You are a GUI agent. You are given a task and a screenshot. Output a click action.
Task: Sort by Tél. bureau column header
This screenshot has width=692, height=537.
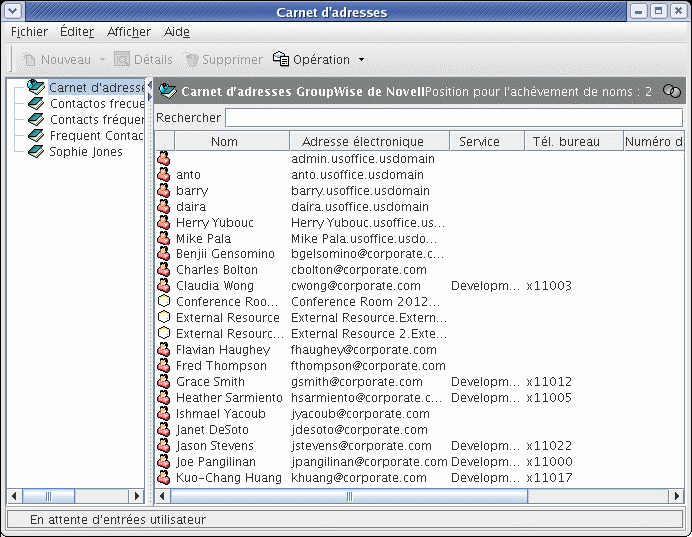click(574, 141)
